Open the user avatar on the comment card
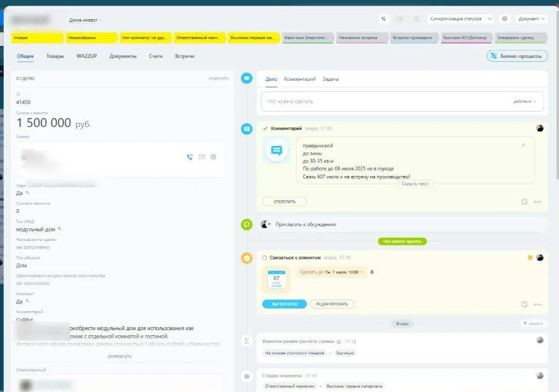This screenshot has width=559, height=392. click(540, 128)
